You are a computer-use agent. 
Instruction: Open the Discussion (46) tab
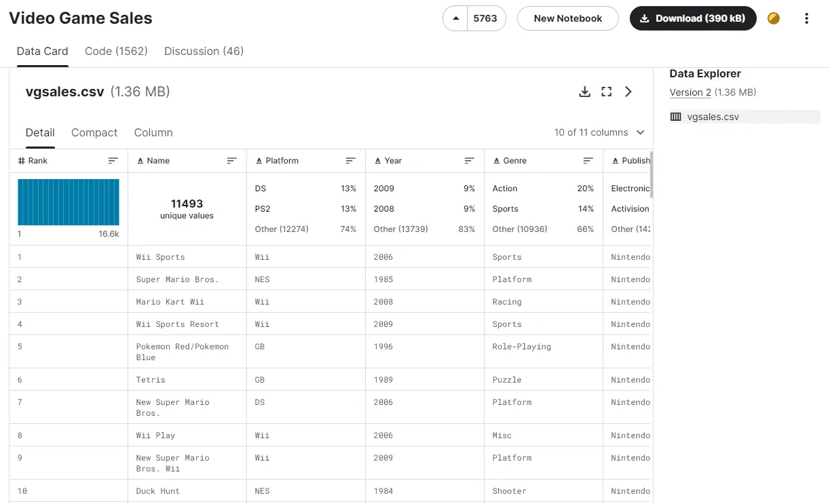pos(204,51)
